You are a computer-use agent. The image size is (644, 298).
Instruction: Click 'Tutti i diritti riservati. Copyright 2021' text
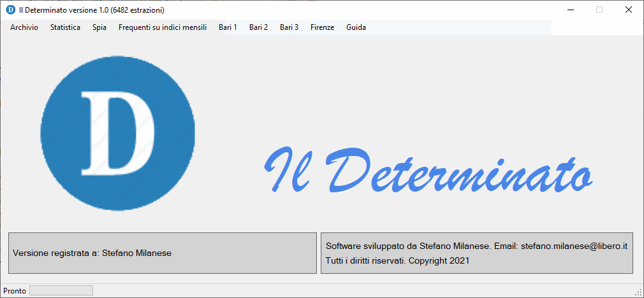397,260
